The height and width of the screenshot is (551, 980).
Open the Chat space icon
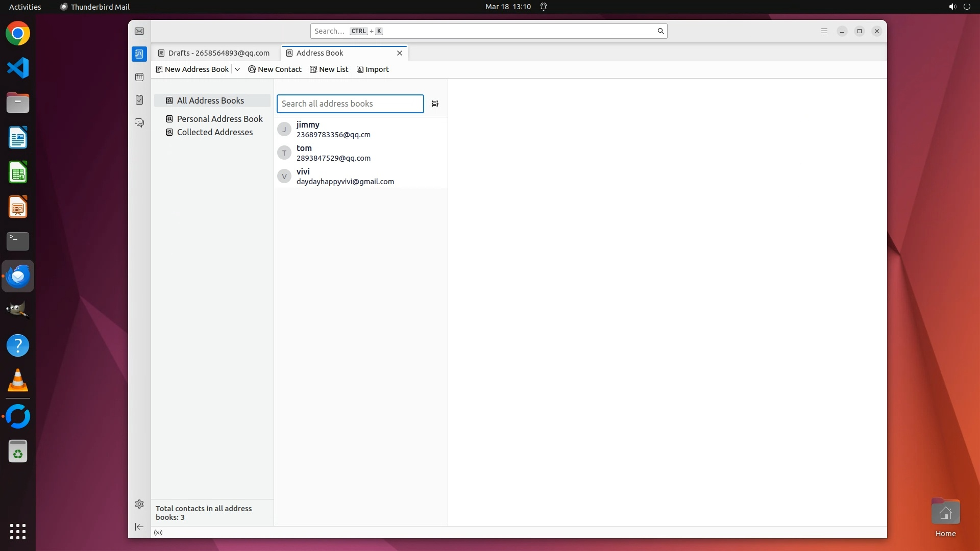(139, 123)
